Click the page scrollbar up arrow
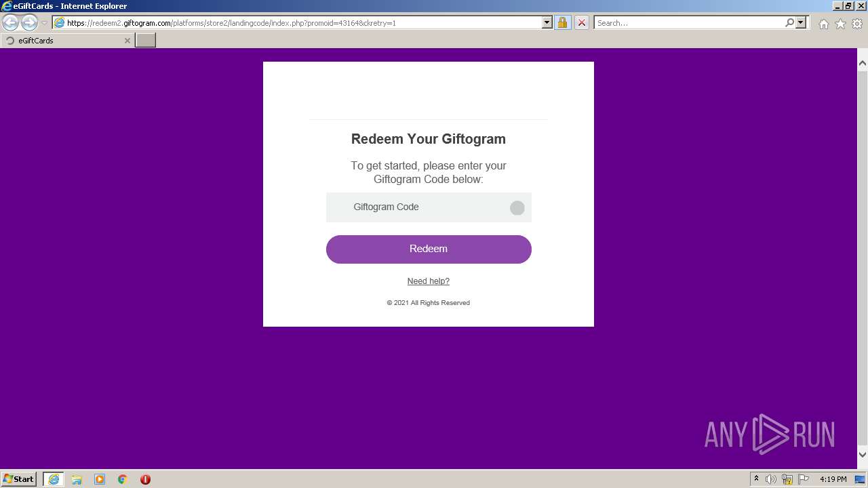Image resolution: width=868 pixels, height=488 pixels. pyautogui.click(x=863, y=63)
